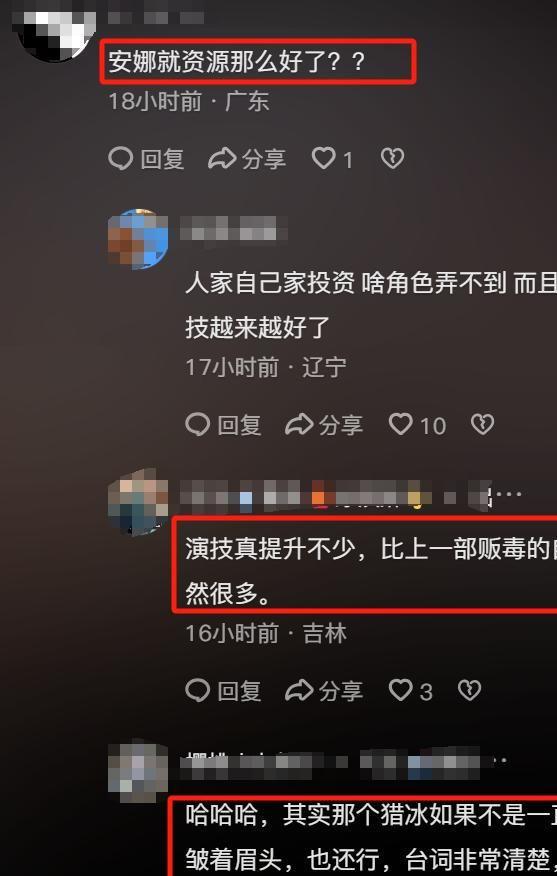Open the 辽宁 commenter's avatar

tap(138, 239)
